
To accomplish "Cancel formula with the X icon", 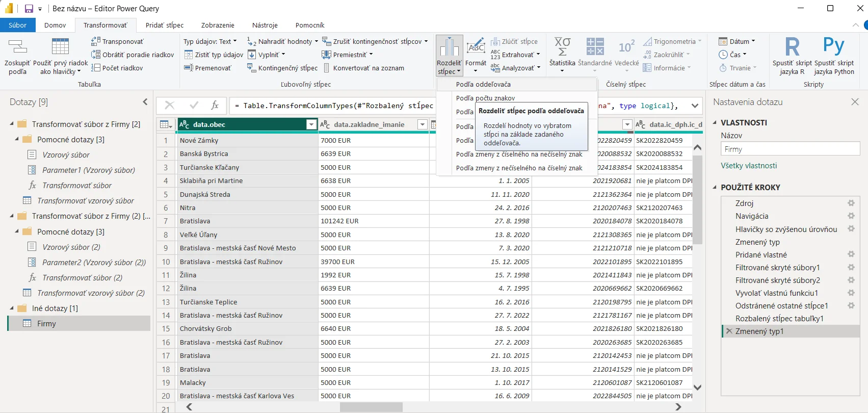I will tap(170, 105).
